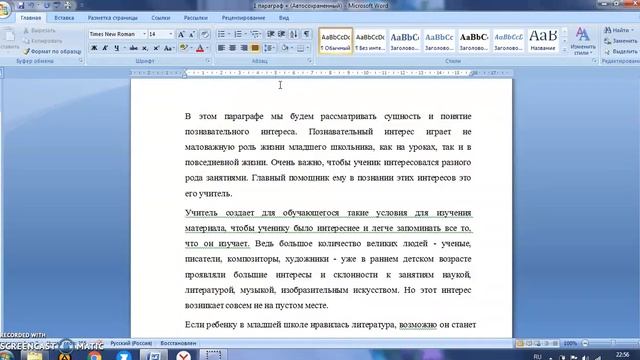
Task: Toggle Italic (К) formatting
Action: click(x=105, y=48)
